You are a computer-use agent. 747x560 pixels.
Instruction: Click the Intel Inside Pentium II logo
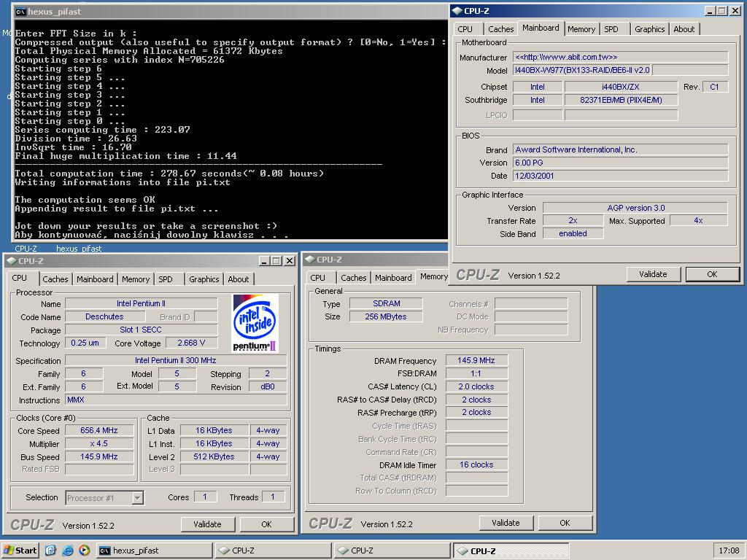point(255,323)
